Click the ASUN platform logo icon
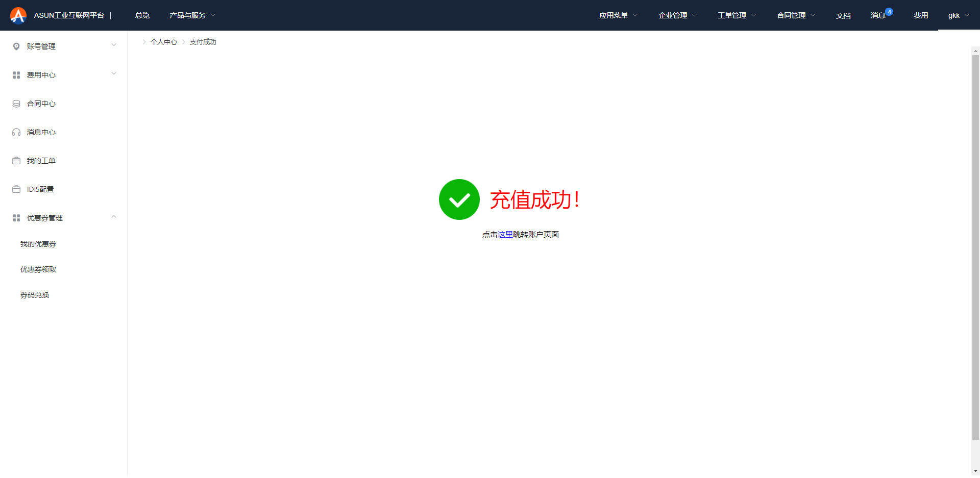Image resolution: width=980 pixels, height=478 pixels. coord(18,15)
